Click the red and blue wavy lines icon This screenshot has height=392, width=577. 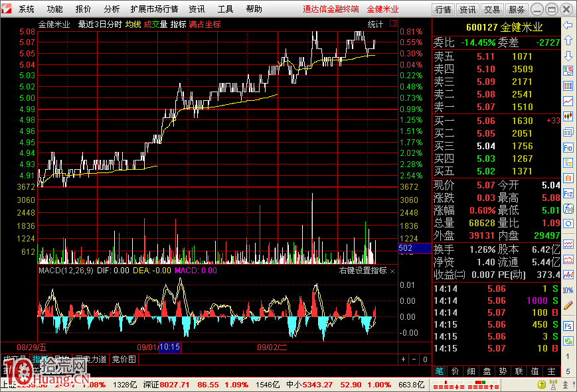(568, 244)
